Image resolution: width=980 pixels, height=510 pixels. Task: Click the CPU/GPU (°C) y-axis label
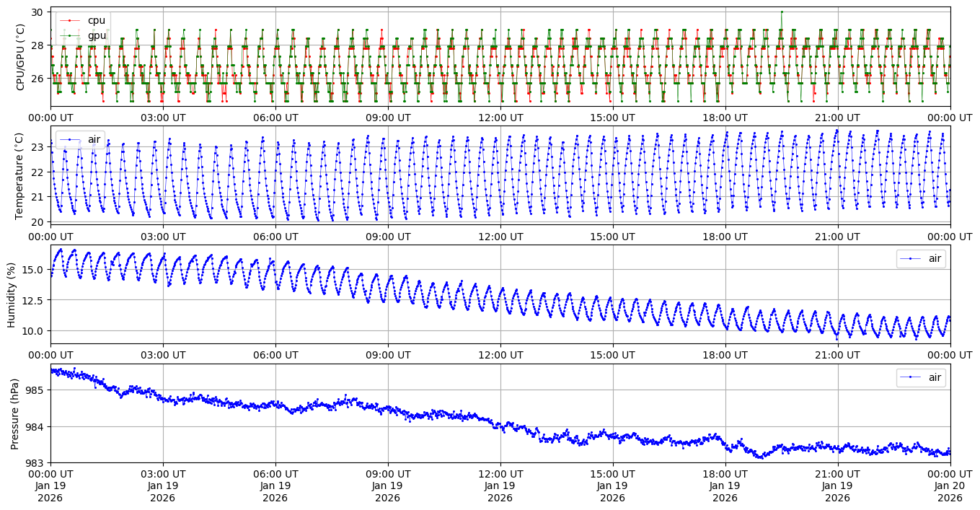click(x=20, y=56)
